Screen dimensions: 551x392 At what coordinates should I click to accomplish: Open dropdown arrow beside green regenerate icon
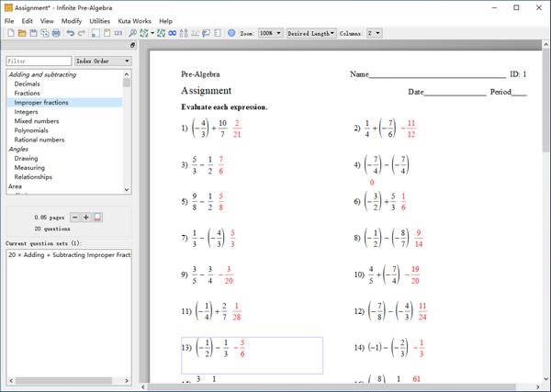click(152, 33)
